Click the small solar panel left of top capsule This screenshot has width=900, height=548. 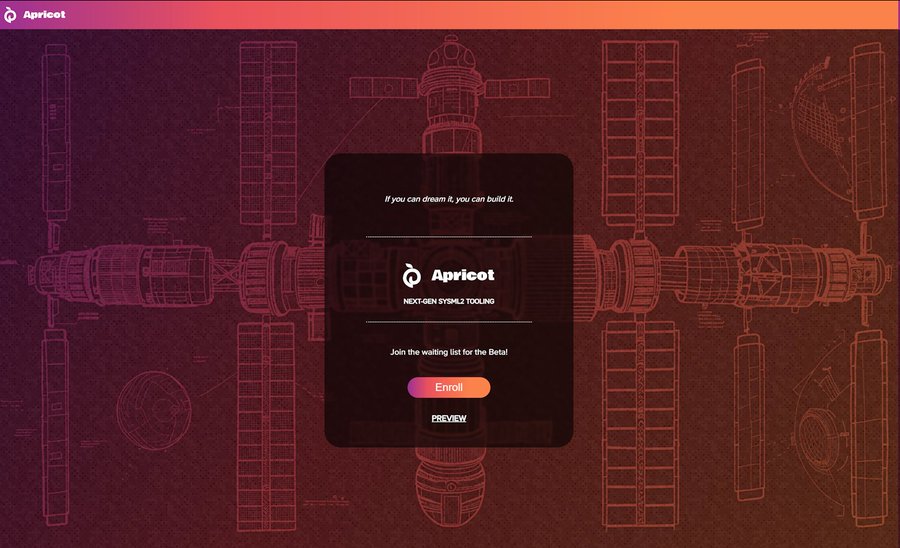[383, 88]
